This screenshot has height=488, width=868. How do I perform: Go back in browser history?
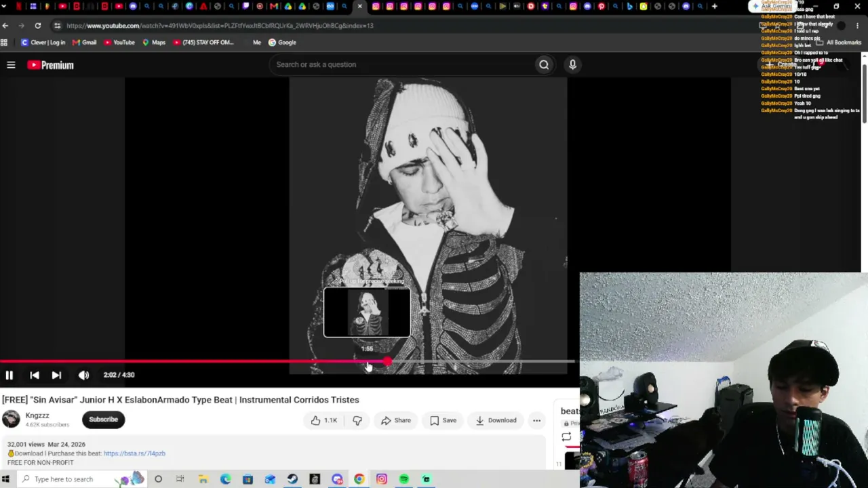(x=5, y=26)
